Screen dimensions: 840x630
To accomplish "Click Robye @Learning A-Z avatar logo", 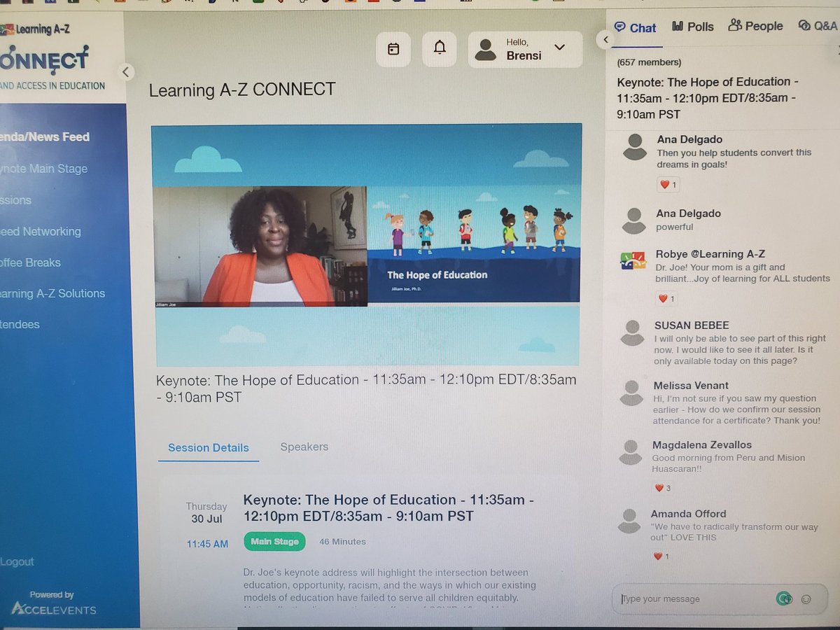I will 634,260.
